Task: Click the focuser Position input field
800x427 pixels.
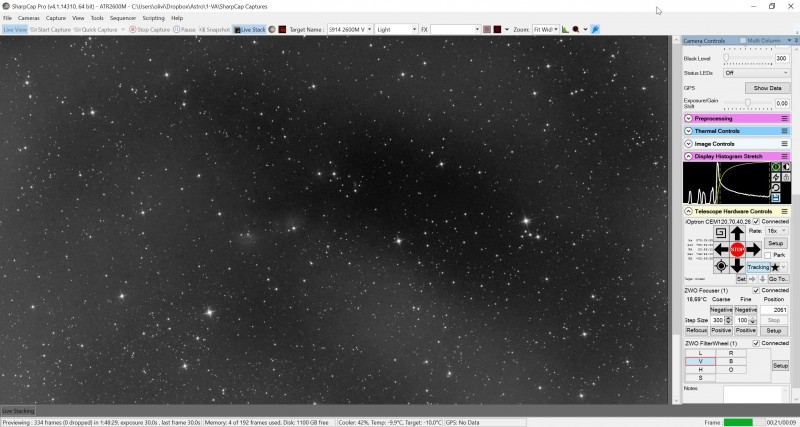Action: click(x=774, y=310)
